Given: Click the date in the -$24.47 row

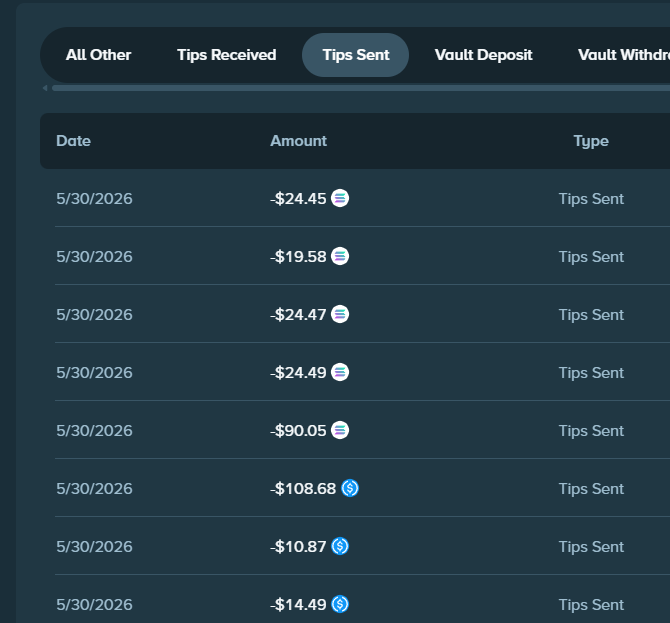Looking at the screenshot, I should coord(94,315).
